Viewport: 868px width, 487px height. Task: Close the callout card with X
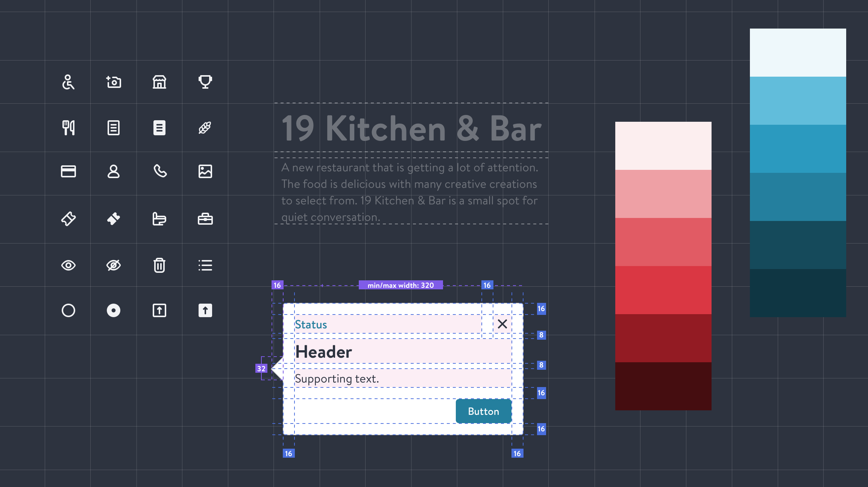click(502, 324)
